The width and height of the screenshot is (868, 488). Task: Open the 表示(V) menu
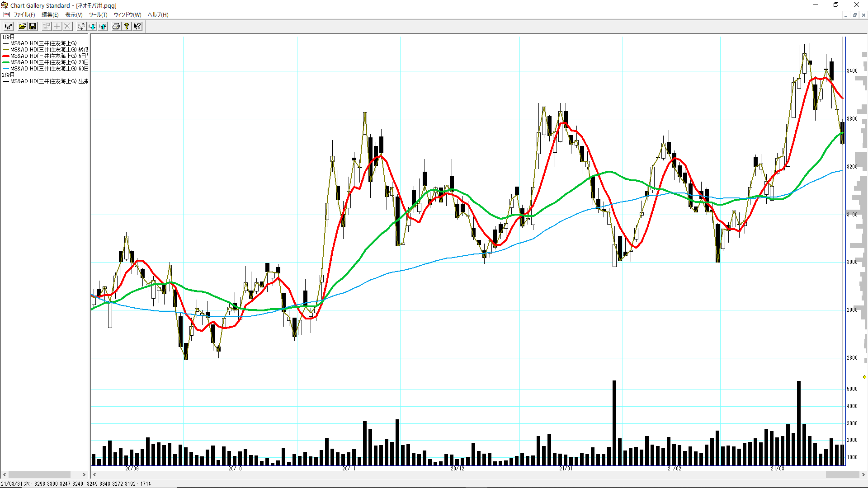[x=74, y=14]
